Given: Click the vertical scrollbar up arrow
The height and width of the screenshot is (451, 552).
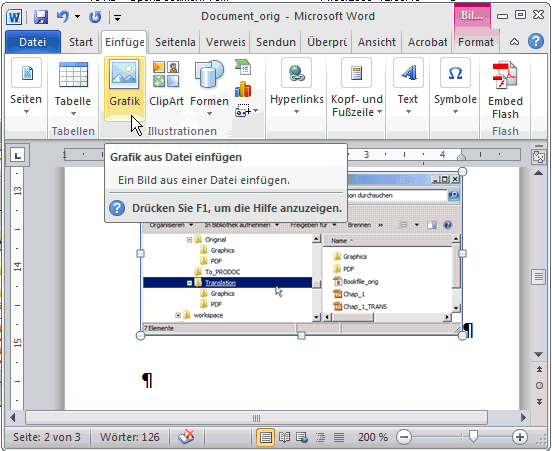Looking at the screenshot, I should coord(539,173).
